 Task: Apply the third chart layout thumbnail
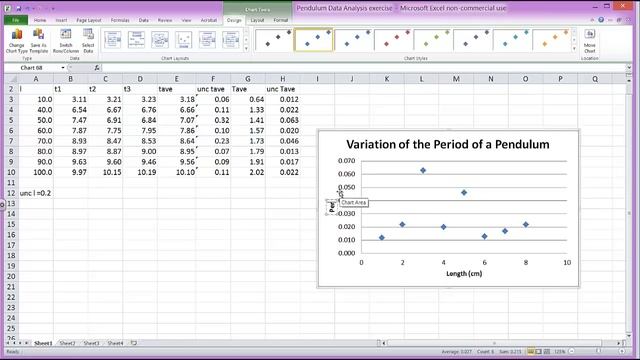tap(160, 40)
